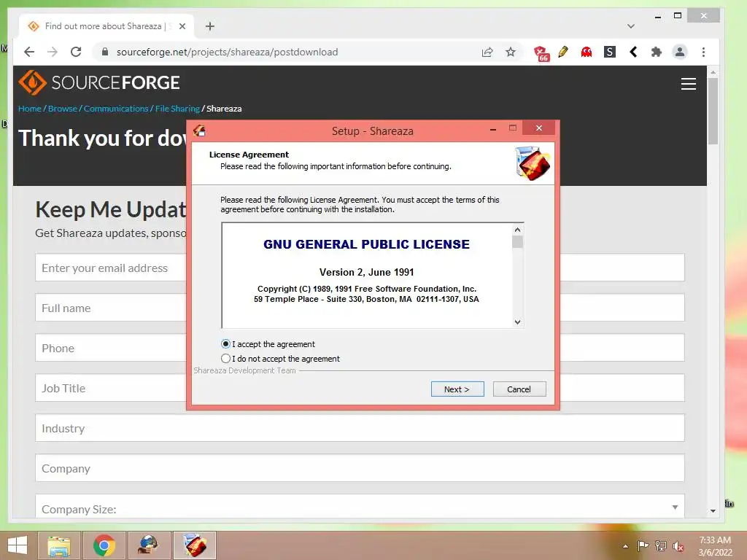747x560 pixels.
Task: Click the Communications breadcrumb link
Action: (x=116, y=109)
